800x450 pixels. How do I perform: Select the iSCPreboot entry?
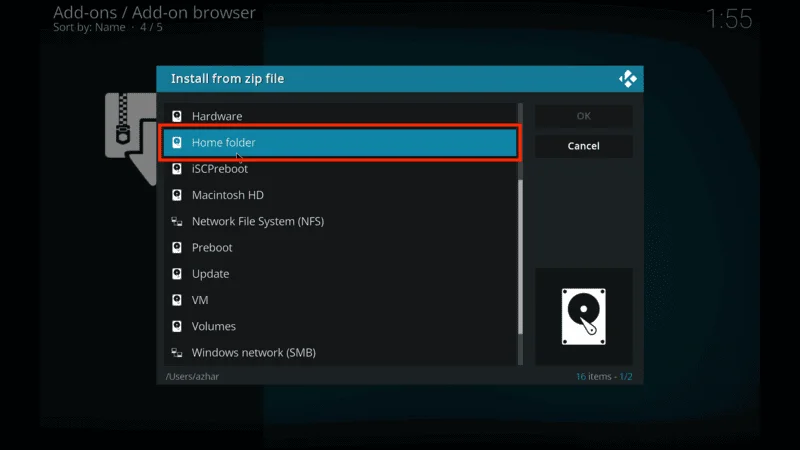point(340,169)
